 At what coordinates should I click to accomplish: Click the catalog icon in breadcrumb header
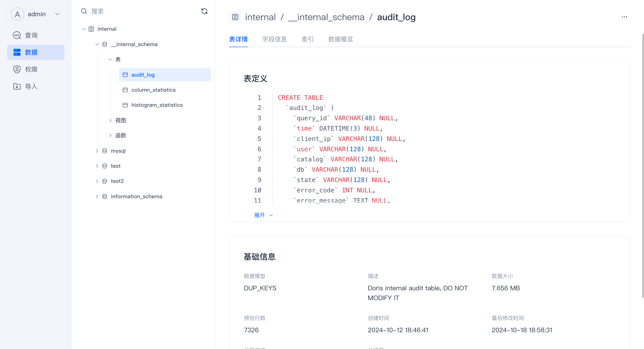[x=235, y=17]
